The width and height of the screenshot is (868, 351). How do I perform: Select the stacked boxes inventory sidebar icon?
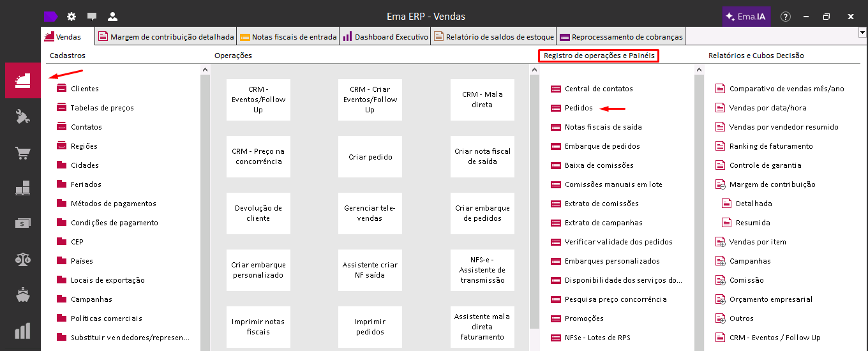tap(23, 188)
